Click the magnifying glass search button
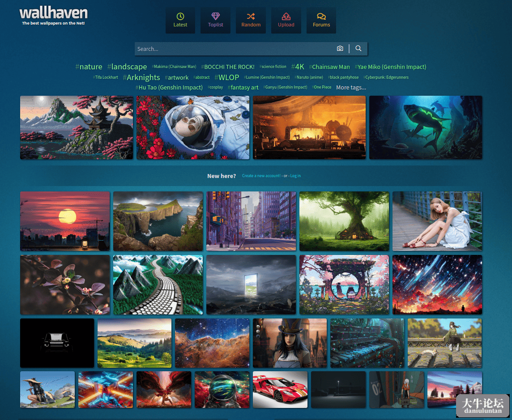Viewport: 512px width, 420px height. pos(358,49)
